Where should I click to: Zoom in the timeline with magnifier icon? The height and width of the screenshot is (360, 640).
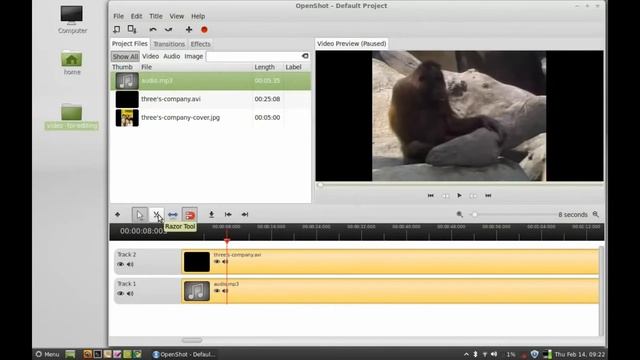pyautogui.click(x=596, y=214)
